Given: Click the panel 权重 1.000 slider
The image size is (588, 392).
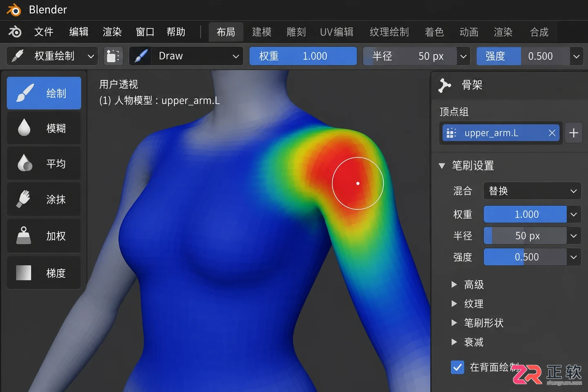Looking at the screenshot, I should (525, 214).
